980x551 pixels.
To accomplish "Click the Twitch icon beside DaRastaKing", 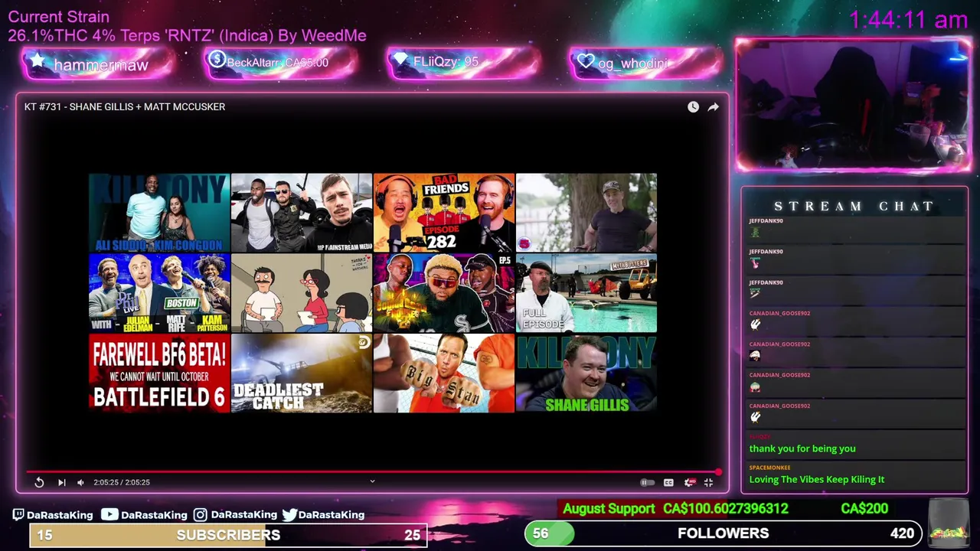I will [x=18, y=515].
